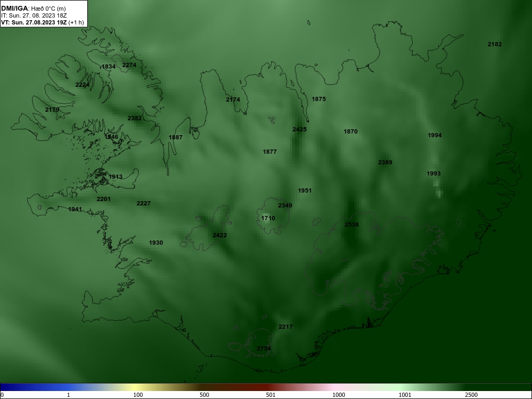
Task: Click the 2274 map value
Action: click(129, 65)
